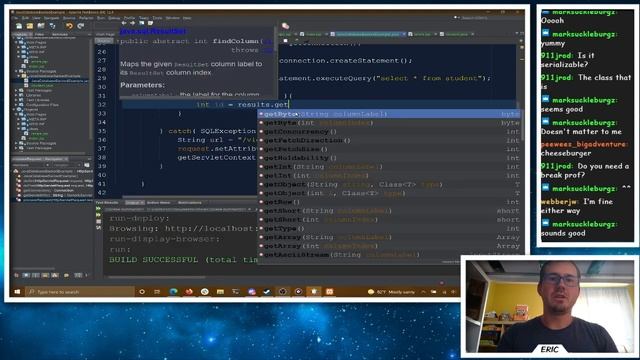Collapse the Source Packages tree node
This screenshot has width=640, height=360.
(16, 71)
